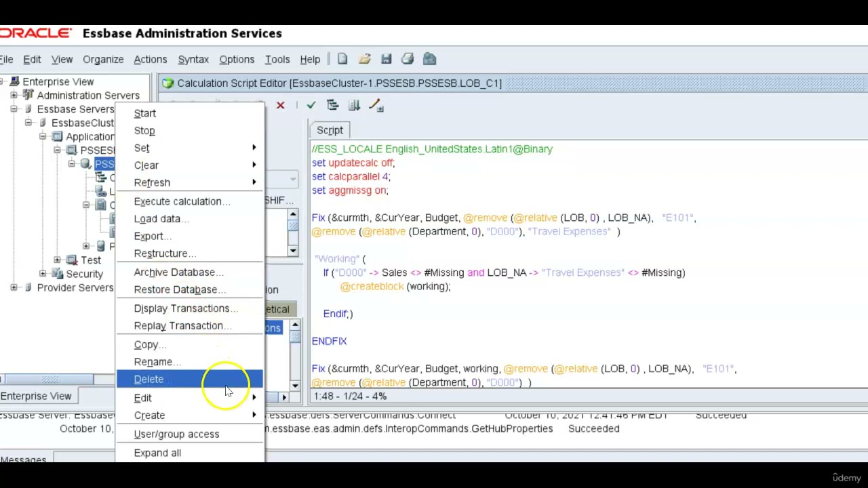Screen dimensions: 868x488
Task: Click the Provider Servers icon
Action: click(x=28, y=287)
